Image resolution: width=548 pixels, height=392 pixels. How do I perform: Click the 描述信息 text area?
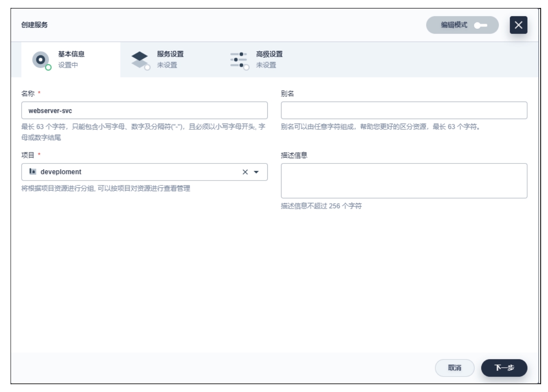[x=404, y=181]
